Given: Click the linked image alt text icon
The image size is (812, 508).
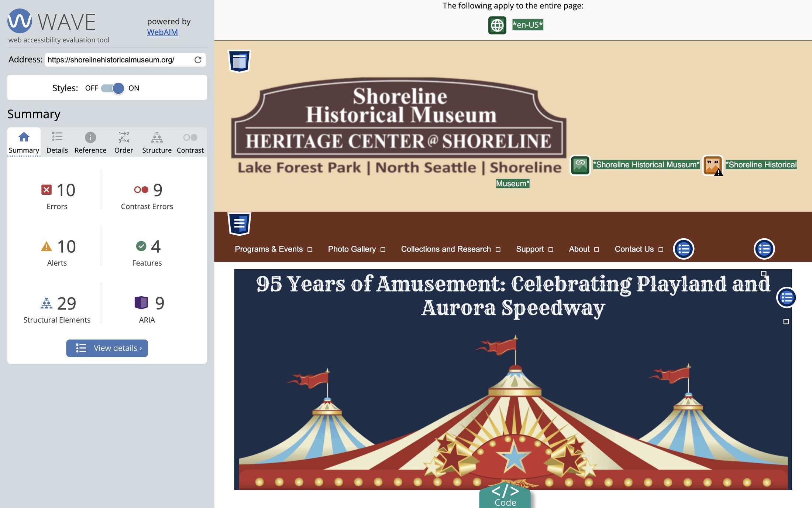Looking at the screenshot, I should (580, 165).
